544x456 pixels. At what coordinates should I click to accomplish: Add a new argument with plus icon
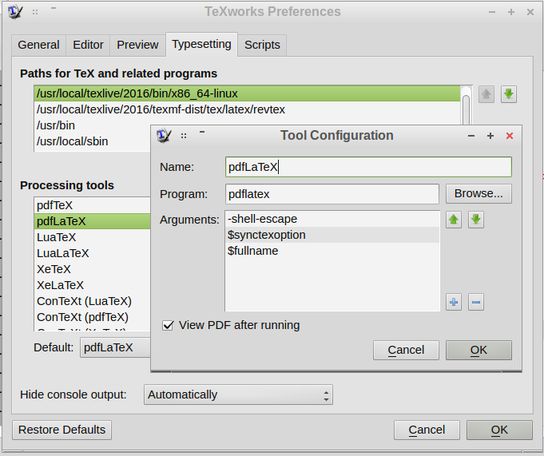coord(453,302)
